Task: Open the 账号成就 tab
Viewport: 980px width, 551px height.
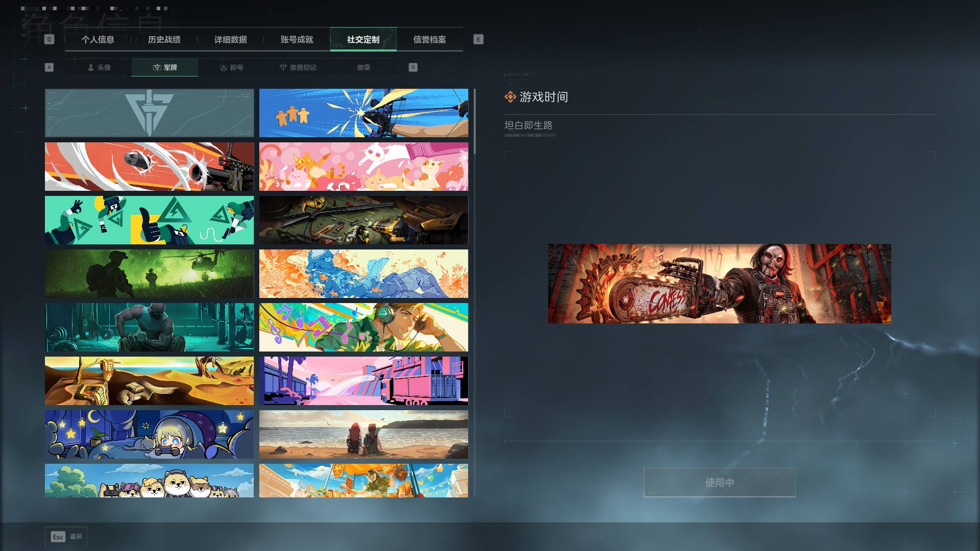Action: click(297, 39)
